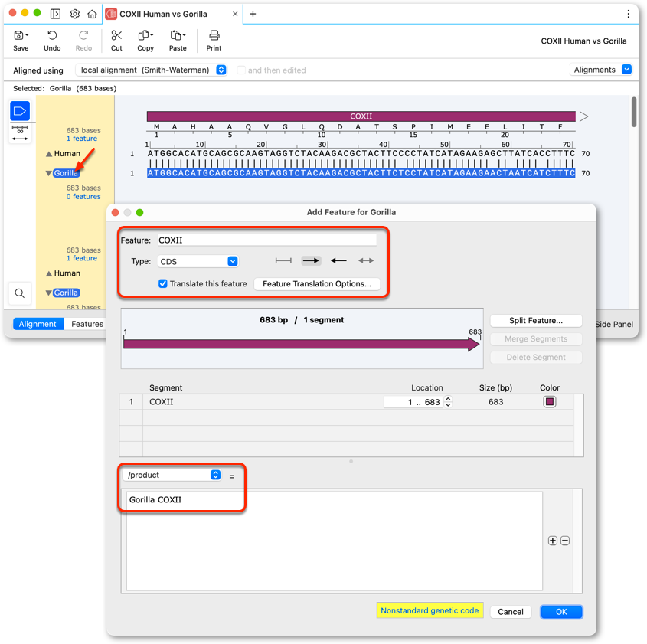Toggle 'and then edited' checkbox

241,70
